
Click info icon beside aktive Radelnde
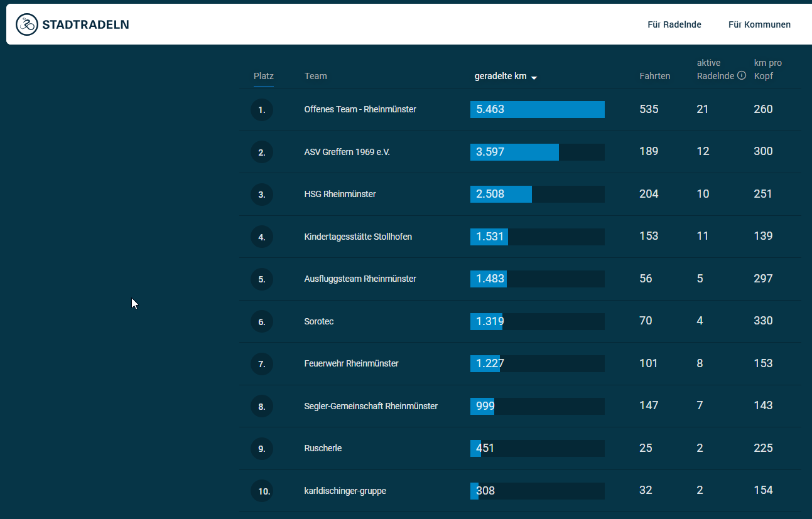(742, 76)
